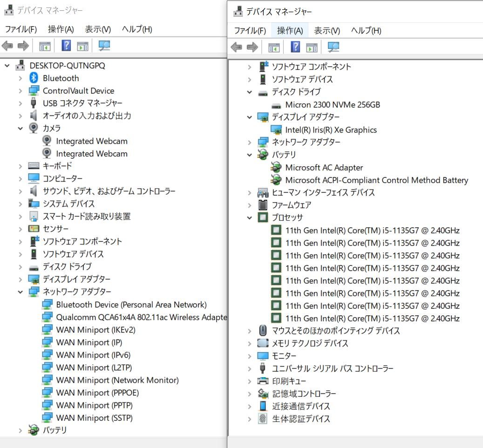Collapse ディスク ドライブ in right window
This screenshot has width=483, height=448.
click(250, 92)
